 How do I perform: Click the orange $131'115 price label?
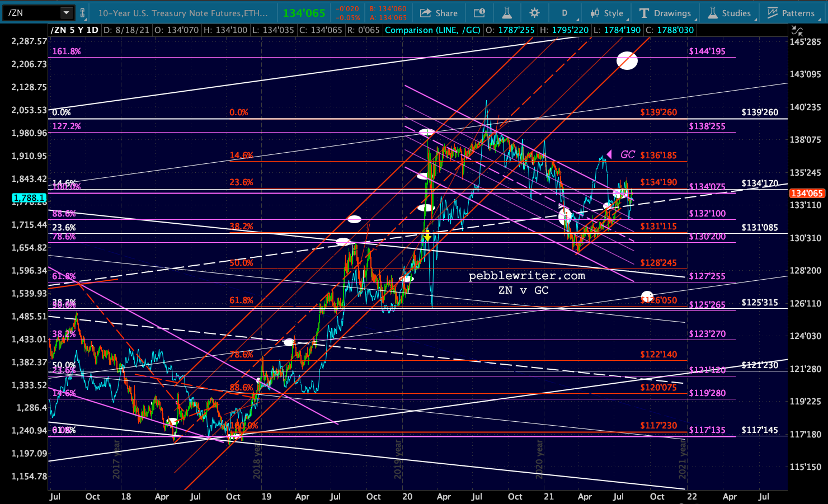point(658,227)
